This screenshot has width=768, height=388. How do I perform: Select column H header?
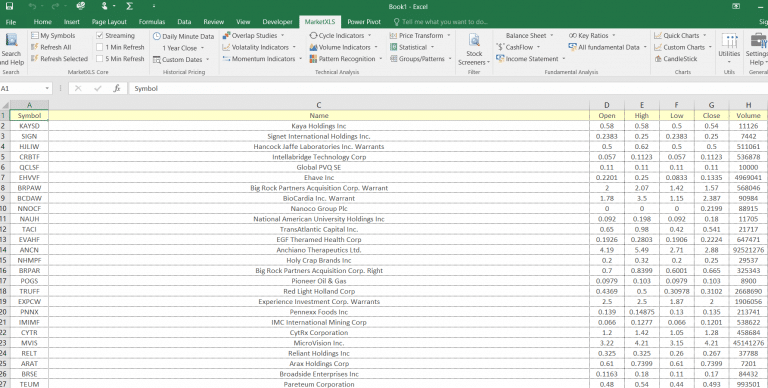748,105
